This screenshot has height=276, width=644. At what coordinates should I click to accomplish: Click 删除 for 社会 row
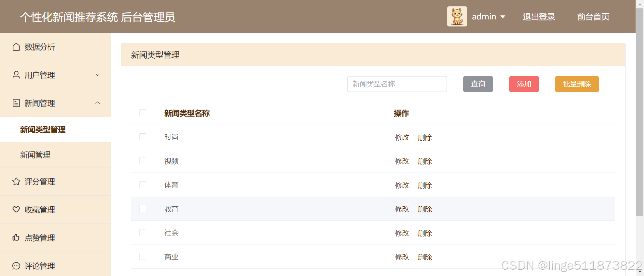tap(425, 233)
